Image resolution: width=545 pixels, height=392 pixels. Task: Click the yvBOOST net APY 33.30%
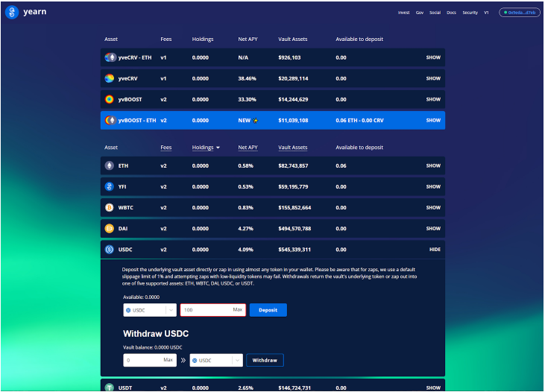(247, 99)
